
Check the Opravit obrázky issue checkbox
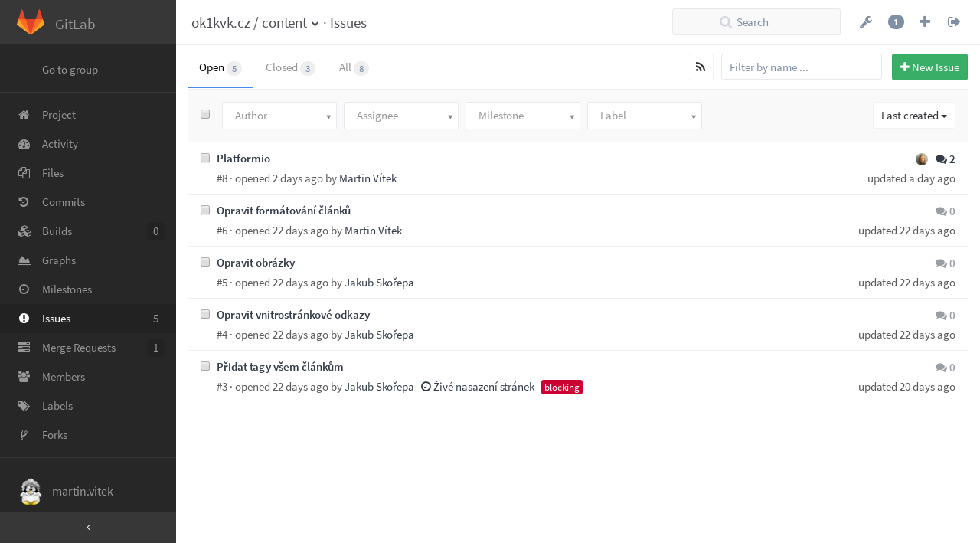205,262
